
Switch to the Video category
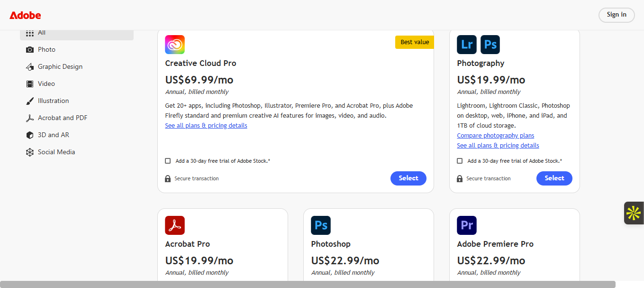coord(46,84)
